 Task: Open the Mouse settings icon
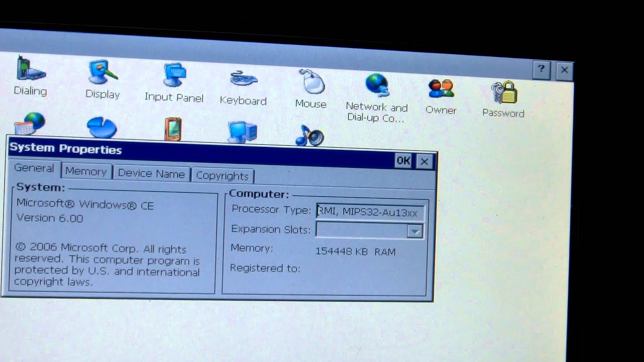311,89
